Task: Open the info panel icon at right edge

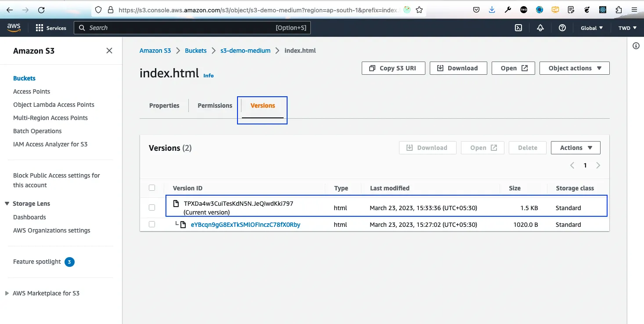Action: [636, 46]
